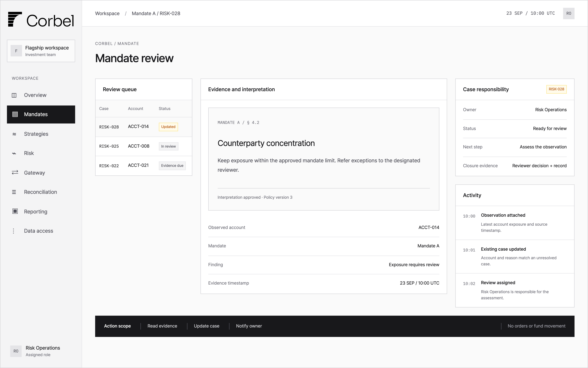Click the RISK-028 tag in Case responsibility
Image resolution: width=588 pixels, height=368 pixels.
556,89
